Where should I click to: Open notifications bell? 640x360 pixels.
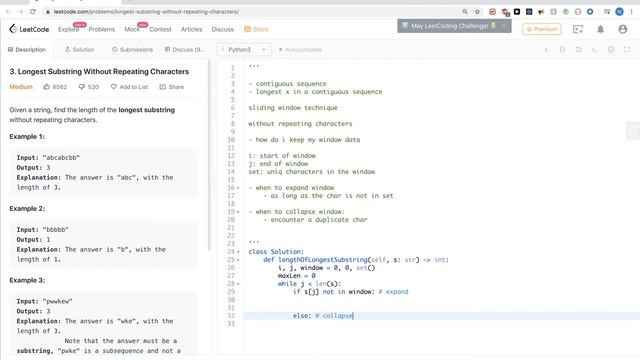click(x=600, y=29)
